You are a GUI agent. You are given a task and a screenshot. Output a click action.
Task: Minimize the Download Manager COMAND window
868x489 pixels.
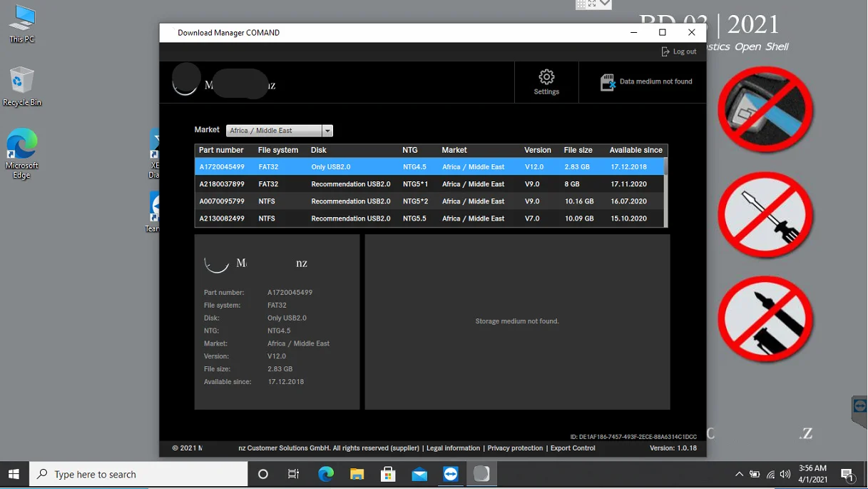click(634, 32)
